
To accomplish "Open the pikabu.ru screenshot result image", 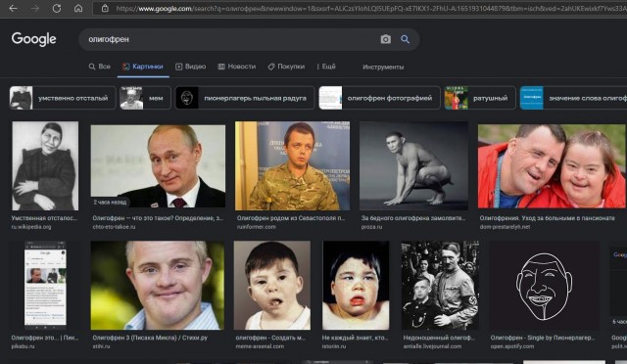I will tap(46, 286).
